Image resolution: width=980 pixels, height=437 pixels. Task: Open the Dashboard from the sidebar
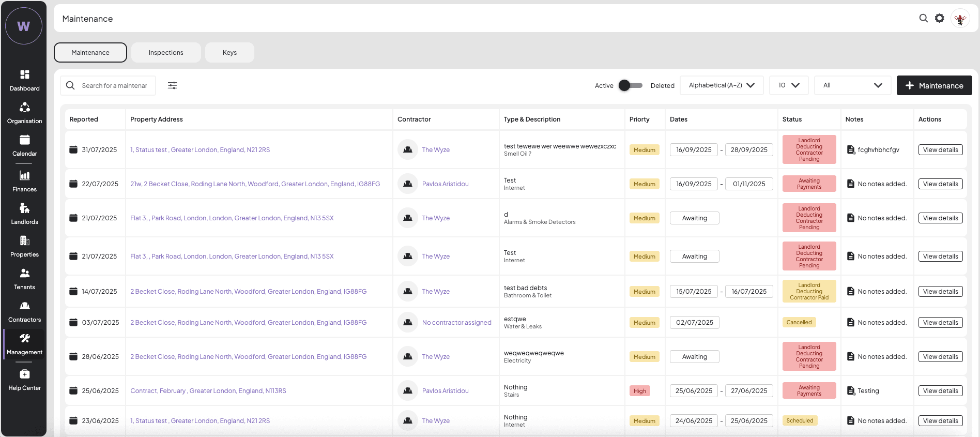(x=24, y=80)
